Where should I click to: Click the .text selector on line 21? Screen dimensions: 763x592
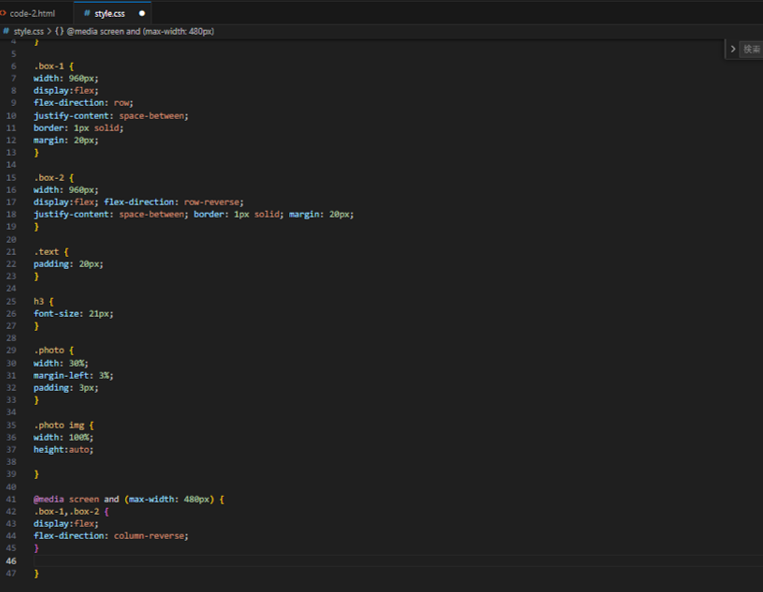46,252
